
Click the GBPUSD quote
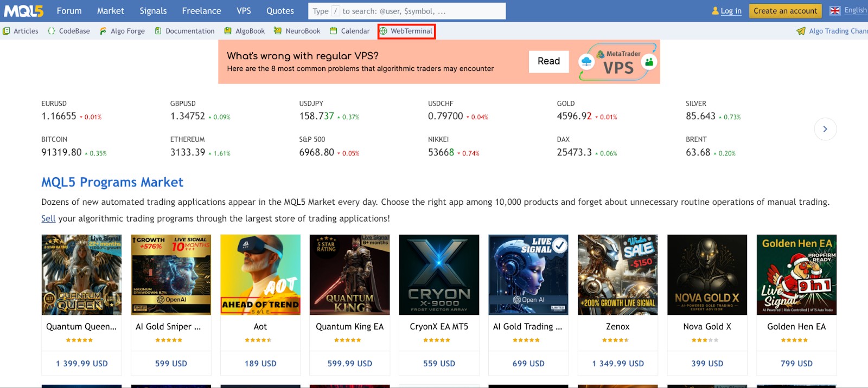click(x=200, y=111)
